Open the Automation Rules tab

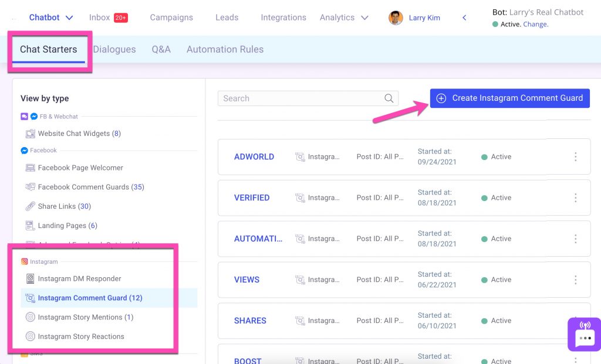(225, 49)
